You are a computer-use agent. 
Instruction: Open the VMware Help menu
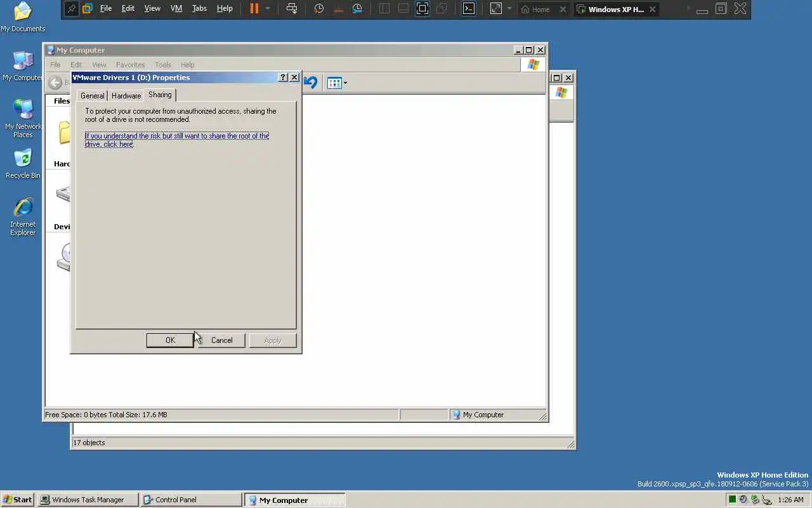(x=225, y=9)
